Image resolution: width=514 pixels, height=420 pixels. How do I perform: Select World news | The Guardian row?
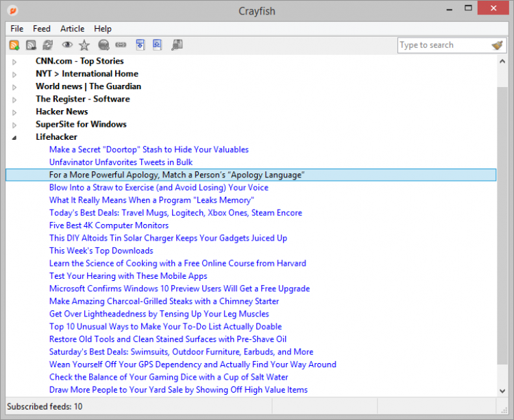[88, 86]
